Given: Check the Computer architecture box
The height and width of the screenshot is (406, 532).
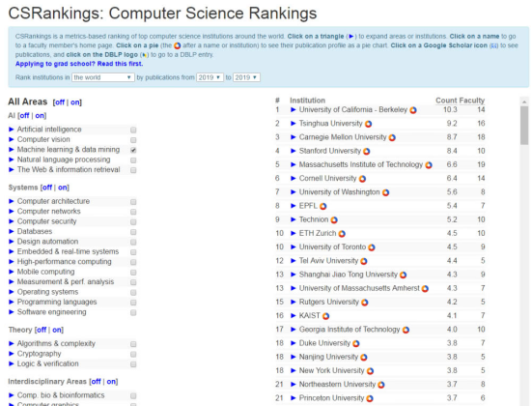Looking at the screenshot, I should (133, 202).
